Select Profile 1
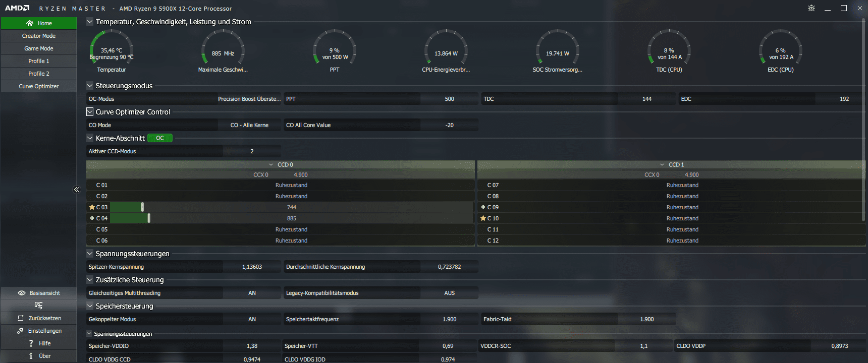This screenshot has width=868, height=363. click(39, 61)
